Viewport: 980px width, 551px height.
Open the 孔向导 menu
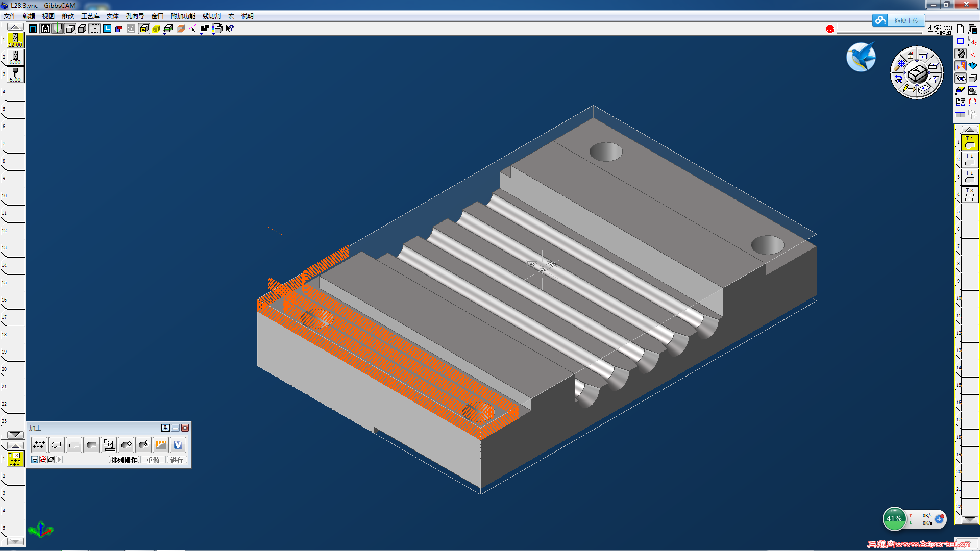135,16
